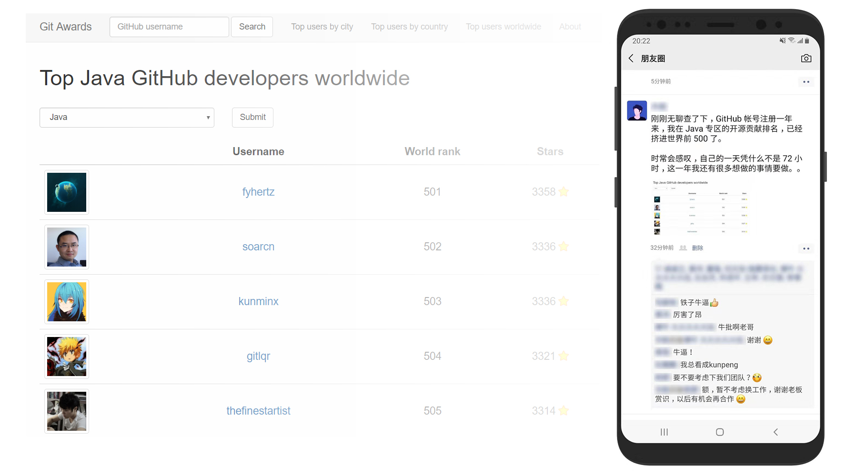
Task: Click the Stars column header
Action: tap(550, 151)
